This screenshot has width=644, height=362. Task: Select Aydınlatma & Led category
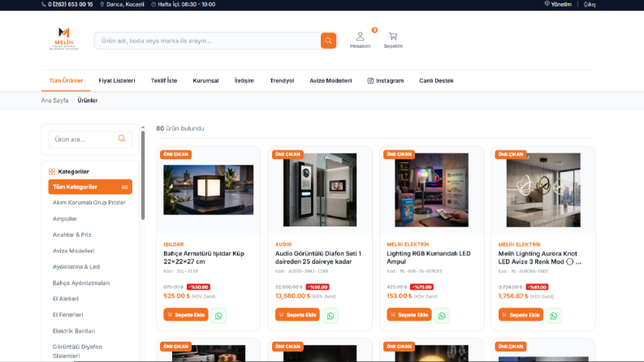(76, 267)
